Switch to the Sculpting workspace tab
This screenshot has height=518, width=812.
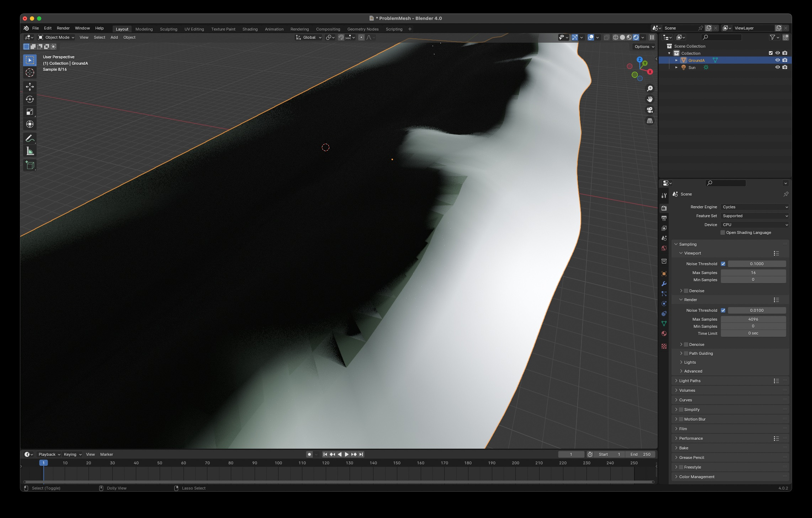[x=169, y=29]
